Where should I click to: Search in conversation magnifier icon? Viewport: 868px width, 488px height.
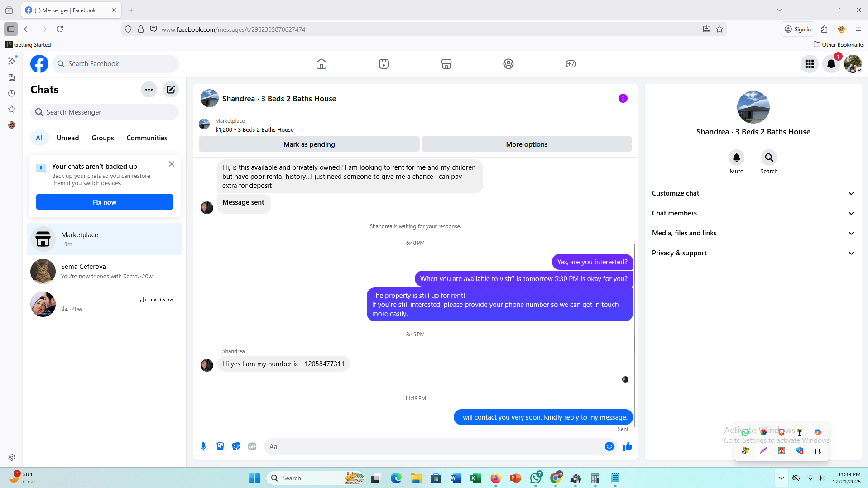point(769,158)
